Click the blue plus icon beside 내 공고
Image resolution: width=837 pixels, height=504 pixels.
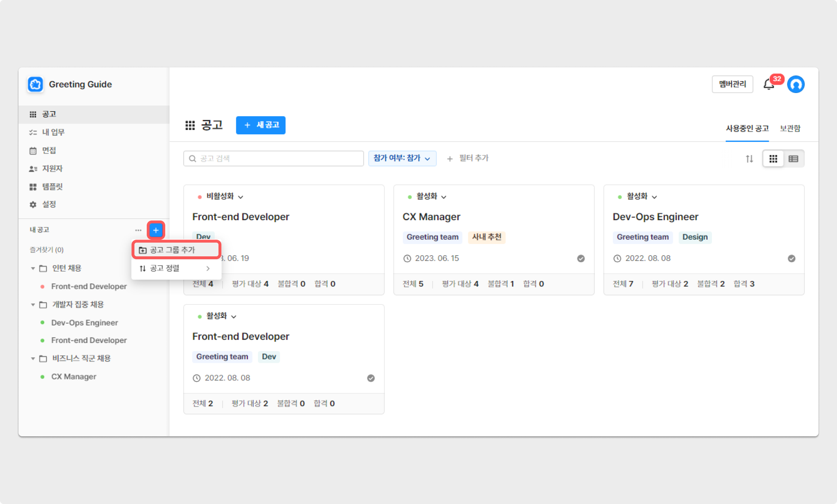coord(156,230)
